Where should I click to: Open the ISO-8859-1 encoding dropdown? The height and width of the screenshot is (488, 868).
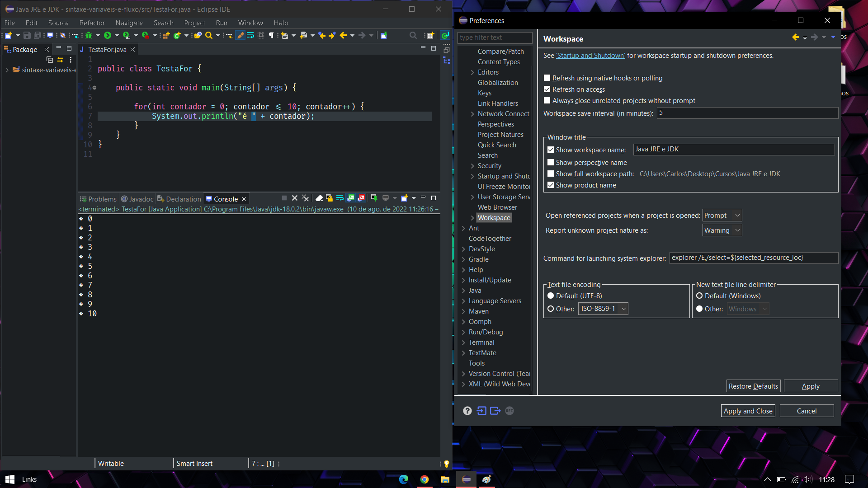603,309
